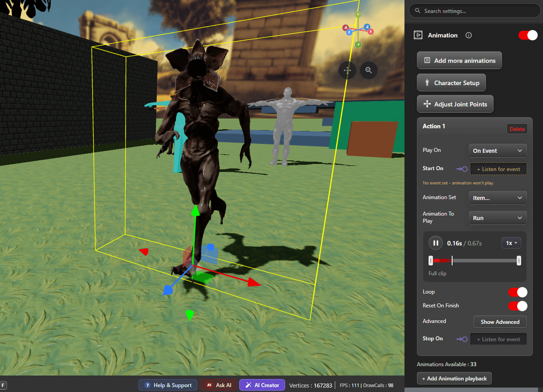This screenshot has height=392, width=543.
Task: Click the viewport zoom magnifier icon
Action: [369, 70]
